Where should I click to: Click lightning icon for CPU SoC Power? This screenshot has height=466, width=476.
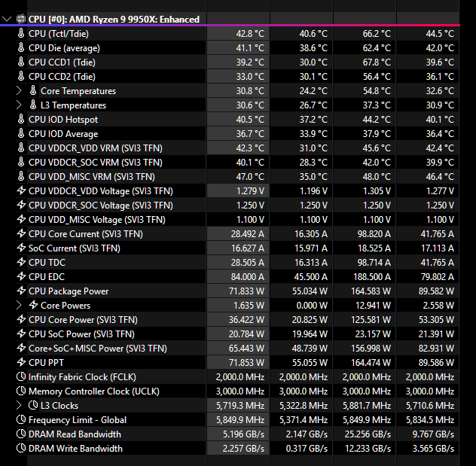click(21, 334)
